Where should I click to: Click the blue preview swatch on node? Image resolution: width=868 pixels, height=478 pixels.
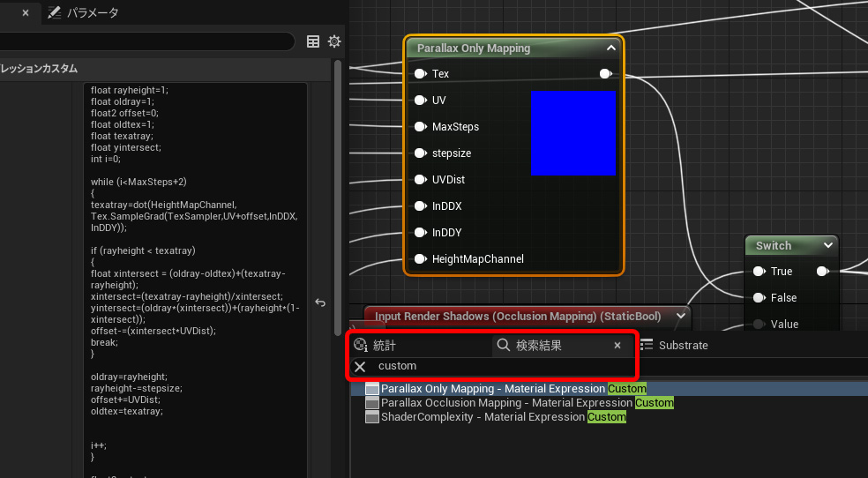click(x=573, y=133)
